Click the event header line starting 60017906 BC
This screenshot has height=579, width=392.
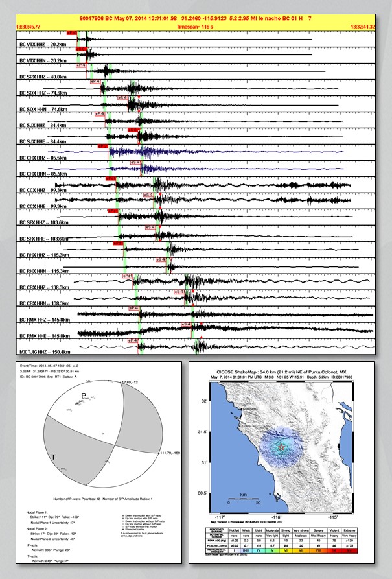point(196,18)
